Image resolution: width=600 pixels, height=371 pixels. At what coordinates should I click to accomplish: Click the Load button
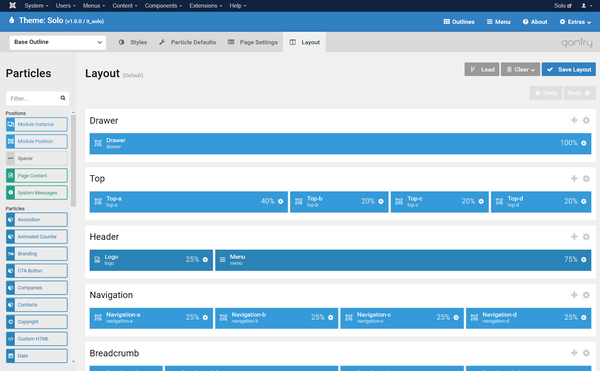coord(482,70)
